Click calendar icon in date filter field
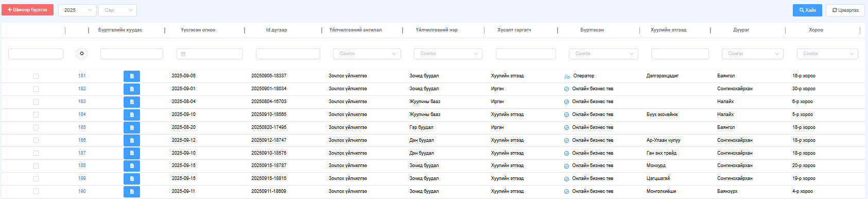Viewport: 868px width, 199px height. pos(183,54)
